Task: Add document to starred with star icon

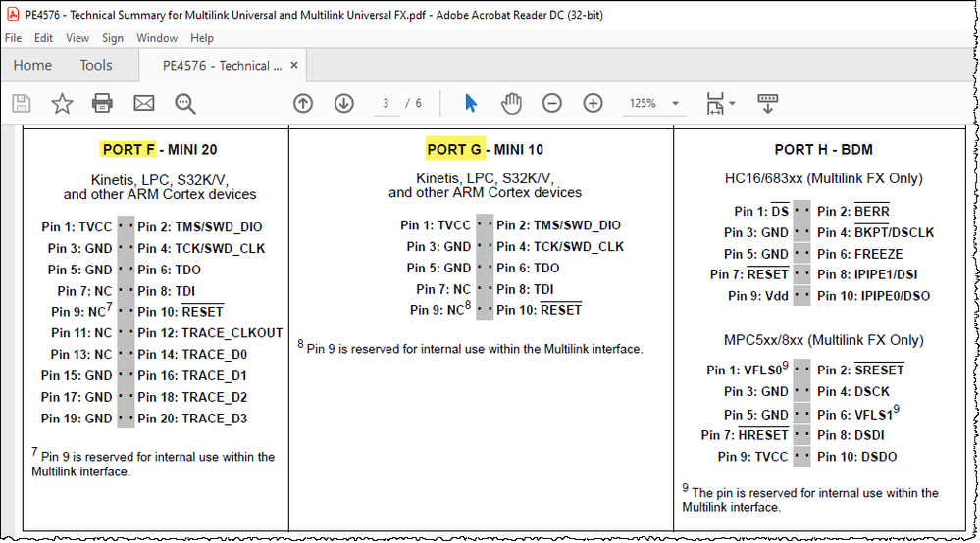Action: (62, 103)
